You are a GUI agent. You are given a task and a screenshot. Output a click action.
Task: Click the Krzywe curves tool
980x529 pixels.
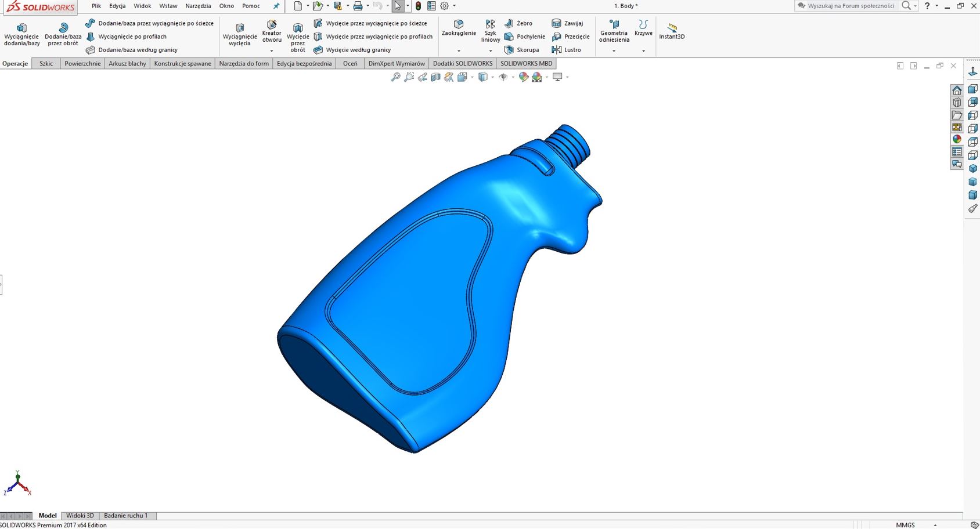[643, 28]
